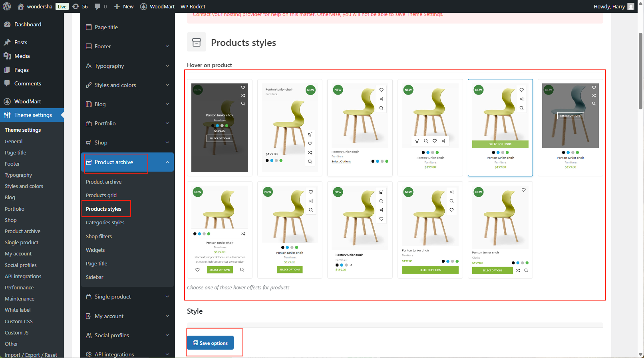The height and width of the screenshot is (358, 644).
Task: Select the first dark overlay hover style
Action: (x=219, y=127)
